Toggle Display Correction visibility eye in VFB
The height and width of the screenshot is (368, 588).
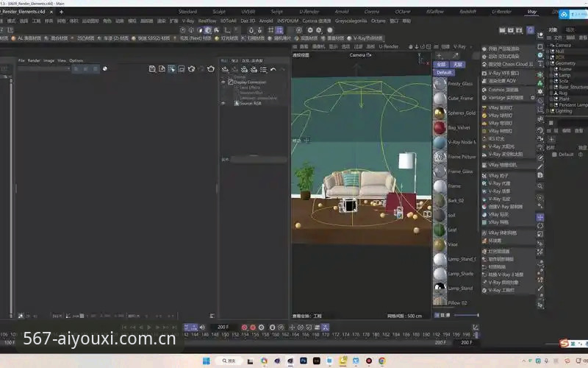pos(223,82)
